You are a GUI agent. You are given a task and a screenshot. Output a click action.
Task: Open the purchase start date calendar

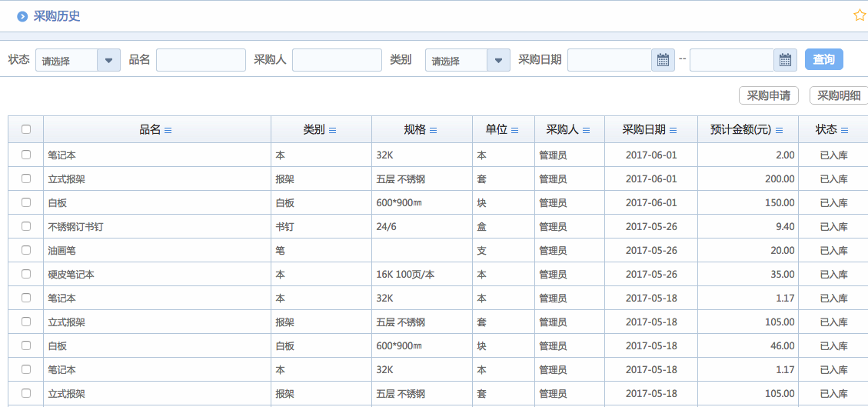(663, 60)
